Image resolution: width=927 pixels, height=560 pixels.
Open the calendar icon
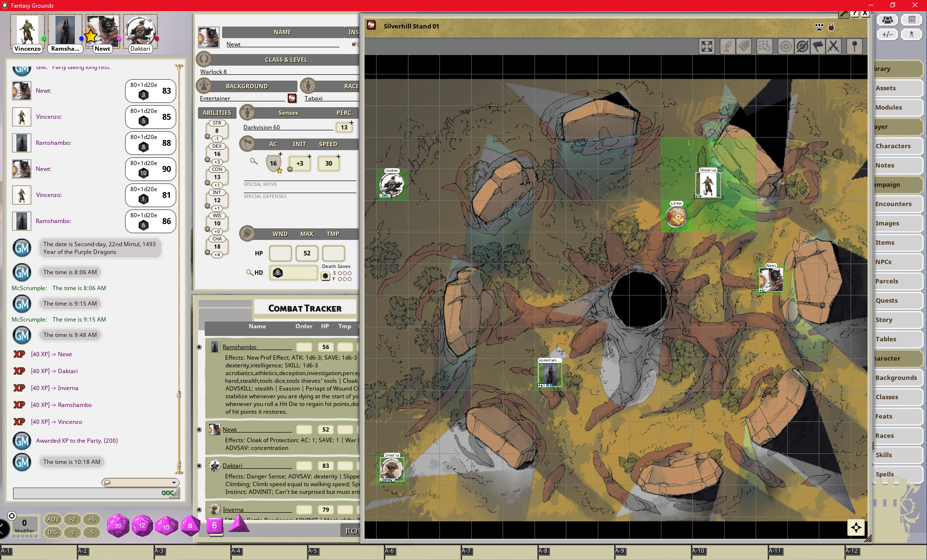[912, 20]
